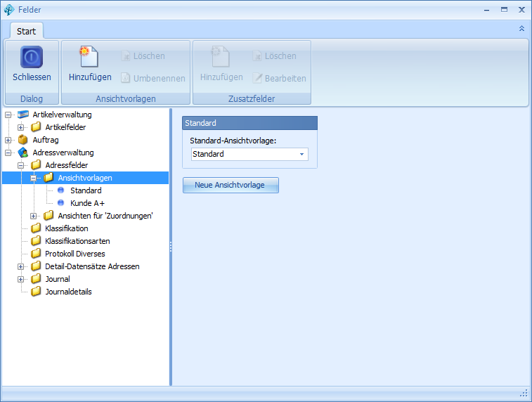This screenshot has width=532, height=402.
Task: Click the Artikelverwaltung node icon
Action: point(23,115)
